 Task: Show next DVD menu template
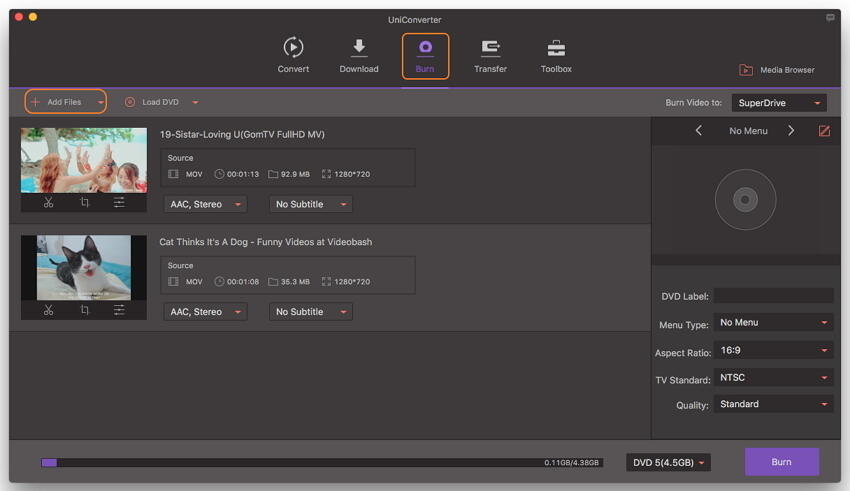tap(791, 131)
